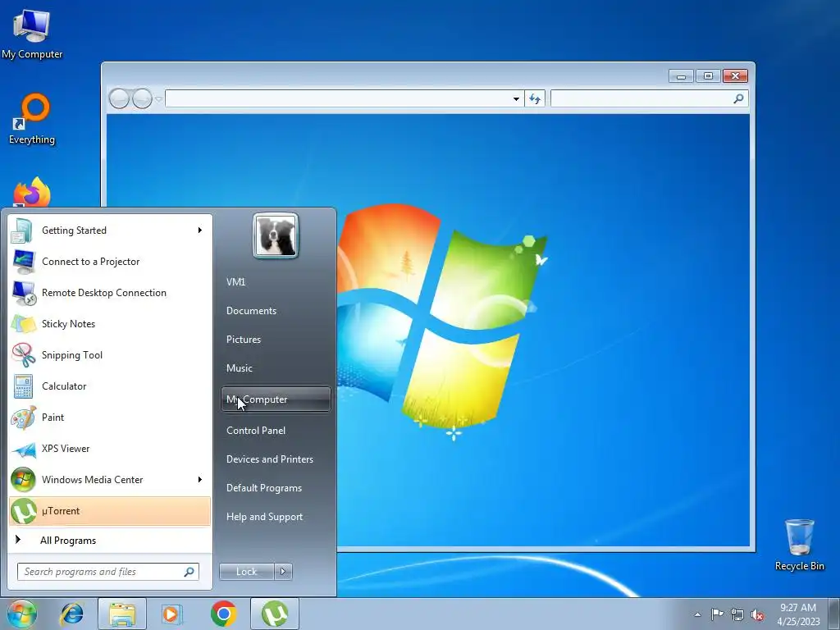Open Music from Start menu
Image resolution: width=840 pixels, height=630 pixels.
coord(240,368)
